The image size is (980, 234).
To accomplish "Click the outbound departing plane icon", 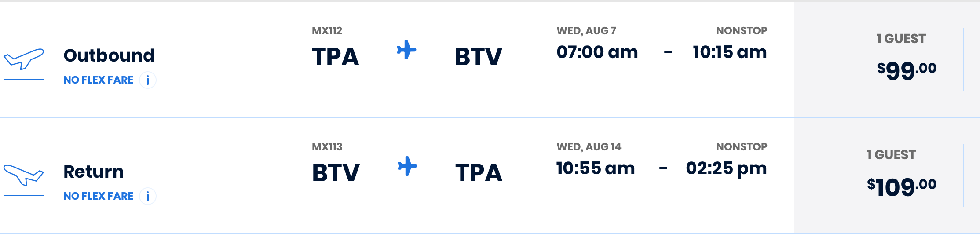I will tap(24, 59).
